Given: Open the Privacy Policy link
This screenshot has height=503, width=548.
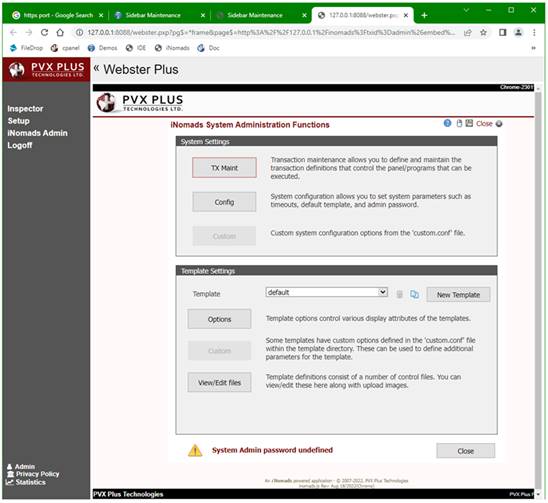Looking at the screenshot, I should coord(33,474).
